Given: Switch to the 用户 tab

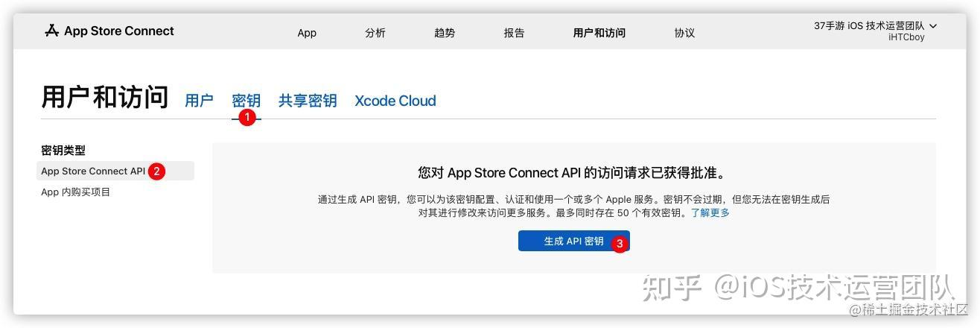Looking at the screenshot, I should click(x=199, y=101).
